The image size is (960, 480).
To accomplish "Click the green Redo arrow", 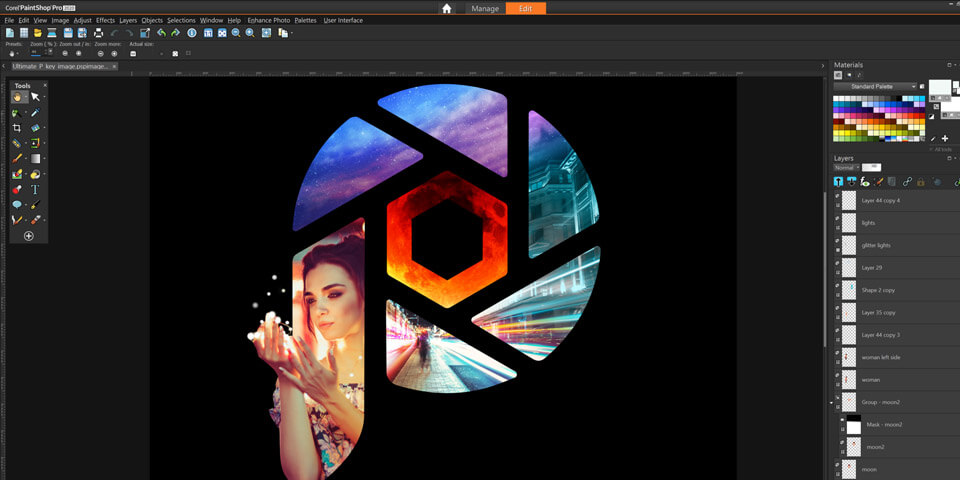I will pyautogui.click(x=175, y=33).
